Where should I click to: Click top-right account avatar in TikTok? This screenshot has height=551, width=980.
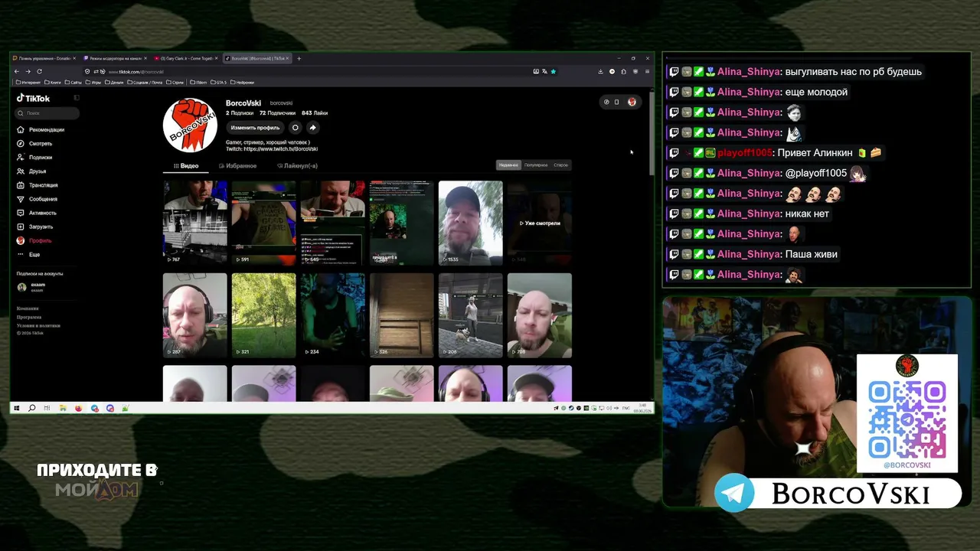tap(632, 102)
